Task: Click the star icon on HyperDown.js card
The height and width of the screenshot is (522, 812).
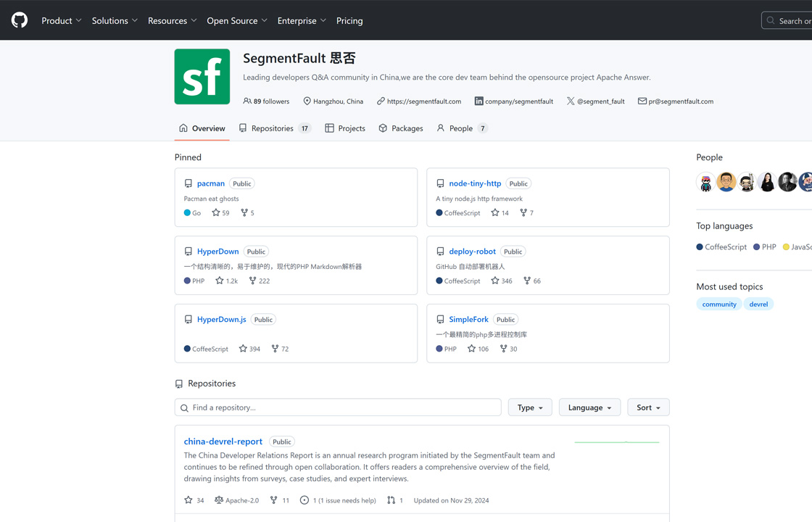Action: [243, 349]
